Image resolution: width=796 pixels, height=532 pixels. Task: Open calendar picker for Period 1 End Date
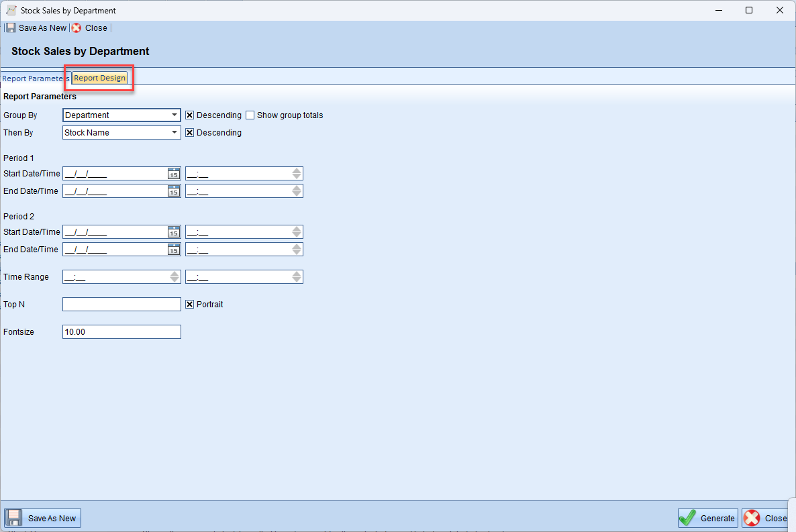[x=174, y=191]
